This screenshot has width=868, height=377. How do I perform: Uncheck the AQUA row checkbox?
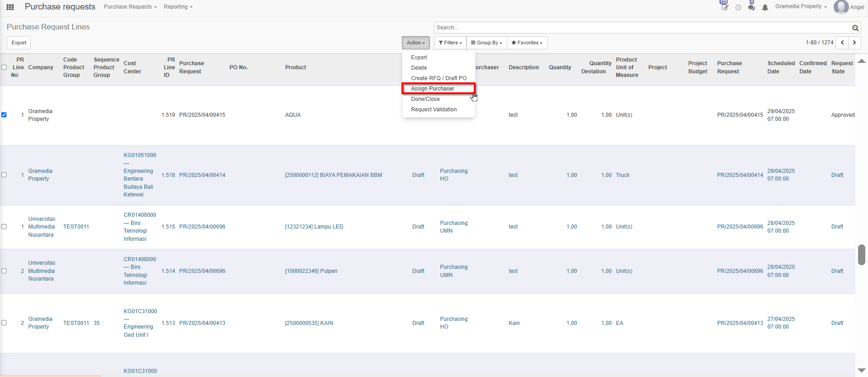(x=4, y=115)
